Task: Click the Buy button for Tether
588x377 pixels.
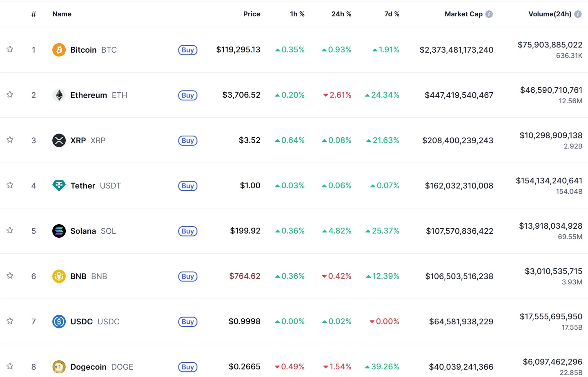Action: click(x=187, y=186)
